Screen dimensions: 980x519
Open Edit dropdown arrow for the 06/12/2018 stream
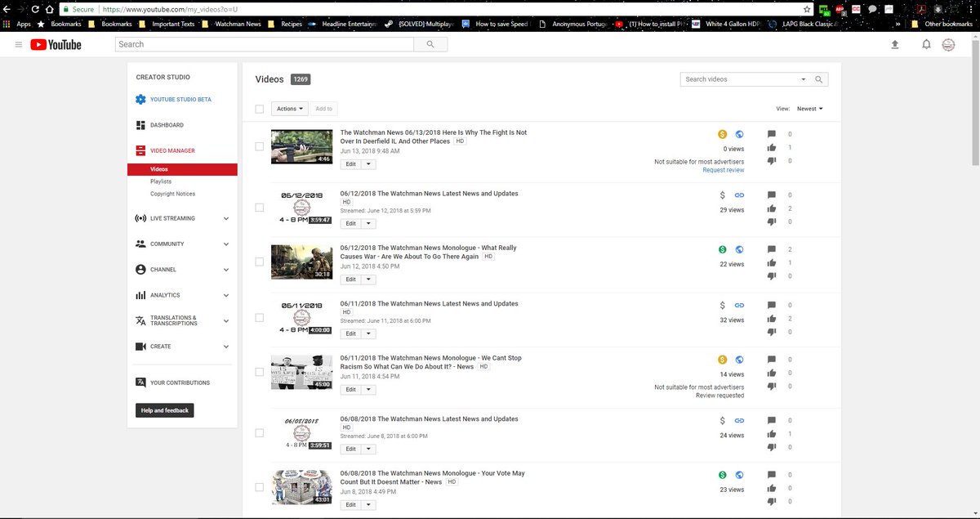[369, 223]
